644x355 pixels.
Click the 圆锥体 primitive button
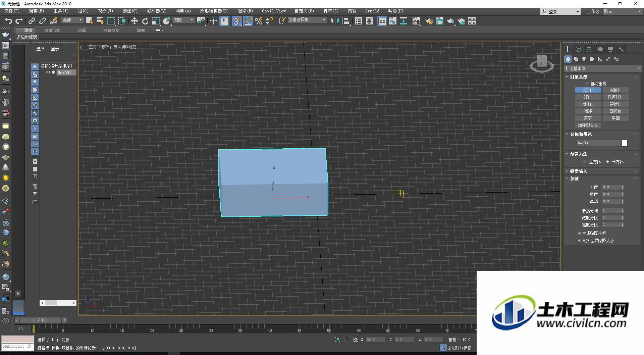615,90
